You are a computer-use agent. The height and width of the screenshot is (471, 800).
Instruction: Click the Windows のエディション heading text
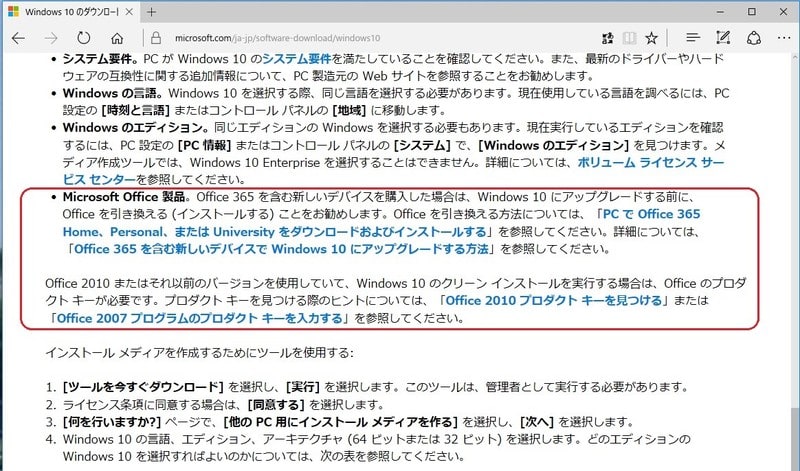(x=136, y=128)
